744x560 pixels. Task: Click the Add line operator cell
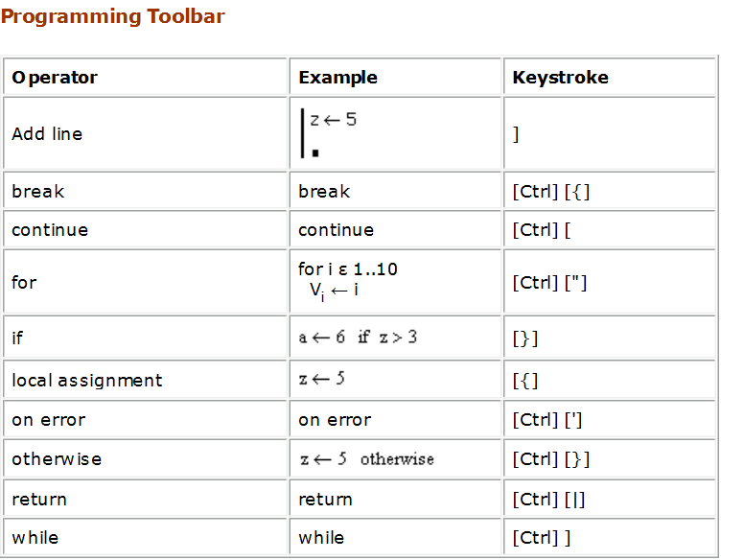[x=145, y=134]
